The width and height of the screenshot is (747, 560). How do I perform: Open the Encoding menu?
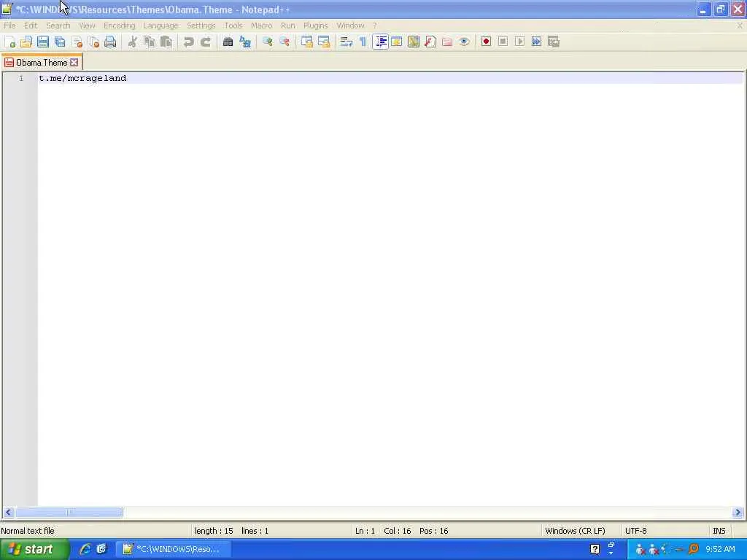(120, 26)
